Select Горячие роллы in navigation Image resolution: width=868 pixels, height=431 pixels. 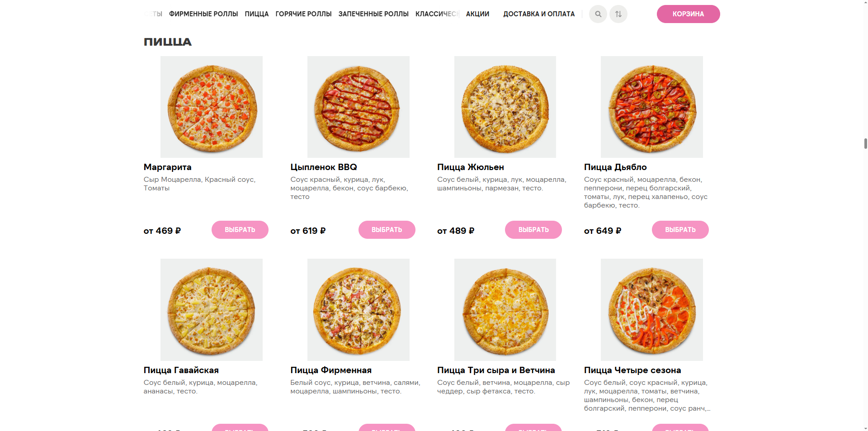[303, 14]
